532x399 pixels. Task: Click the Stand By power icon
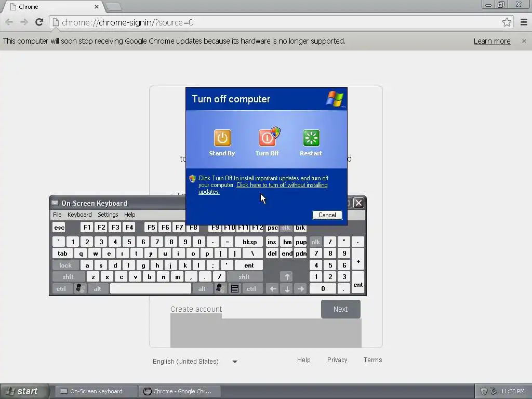[x=222, y=138]
